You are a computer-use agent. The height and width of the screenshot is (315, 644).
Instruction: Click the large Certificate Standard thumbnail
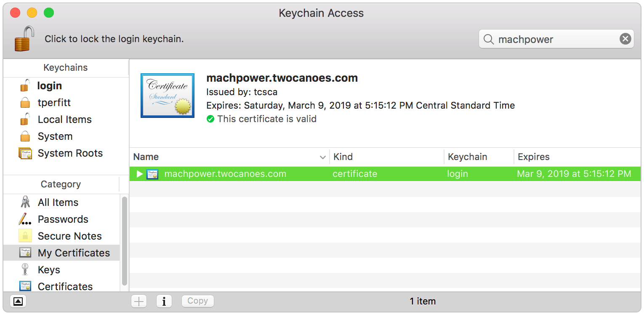pyautogui.click(x=168, y=96)
